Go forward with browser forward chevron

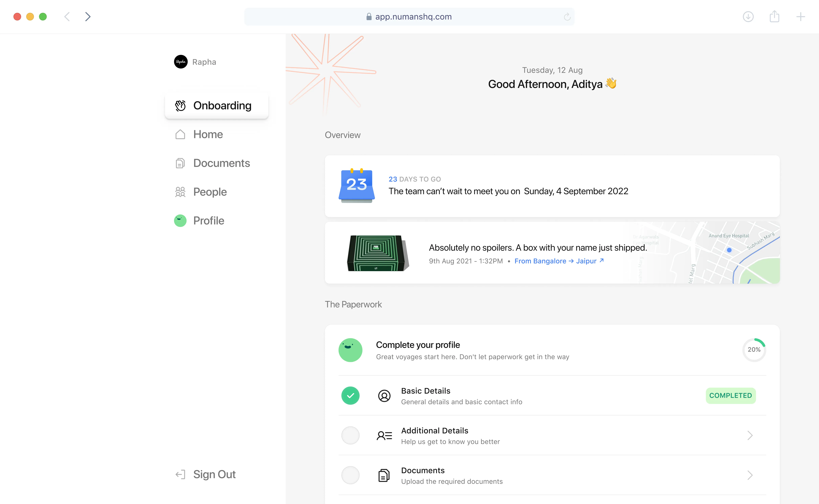tap(88, 17)
